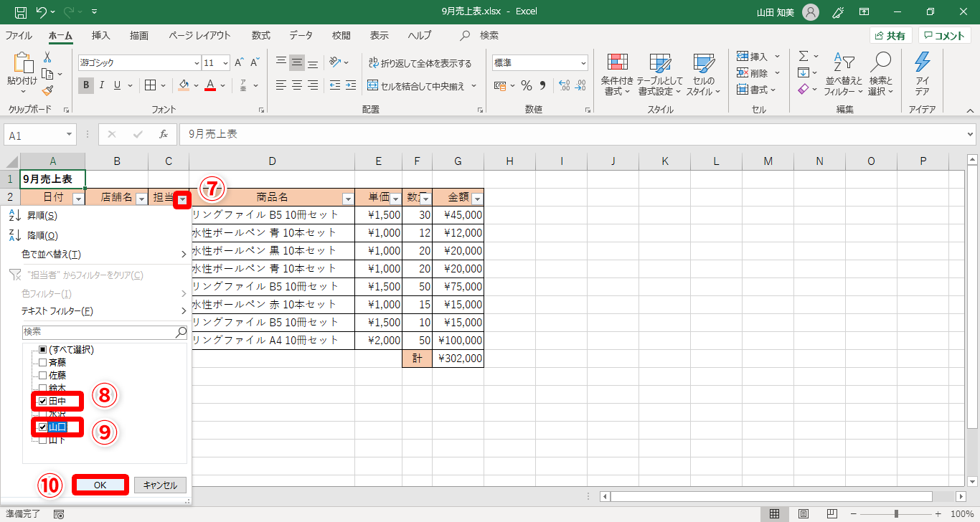Open the 店舗名 column filter dropdown

(141, 200)
